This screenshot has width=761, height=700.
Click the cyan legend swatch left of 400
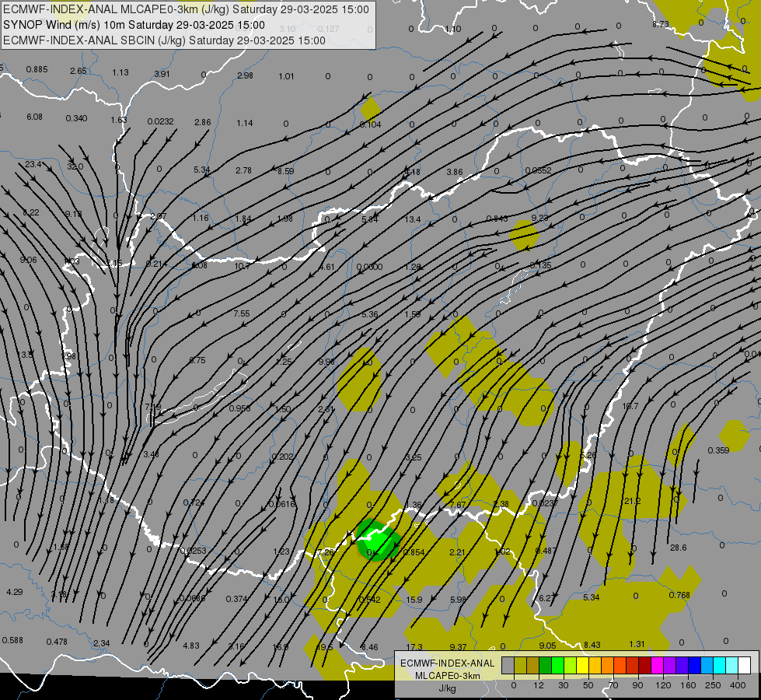720,665
